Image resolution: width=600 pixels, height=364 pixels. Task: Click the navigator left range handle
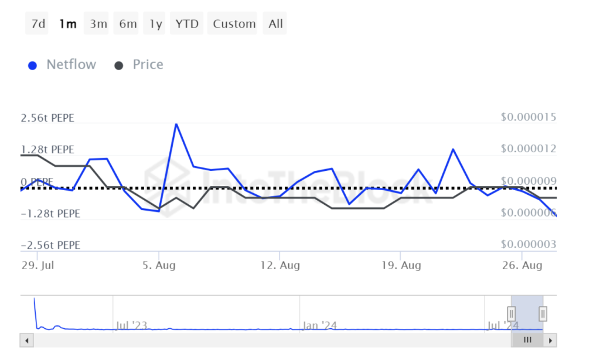click(512, 314)
